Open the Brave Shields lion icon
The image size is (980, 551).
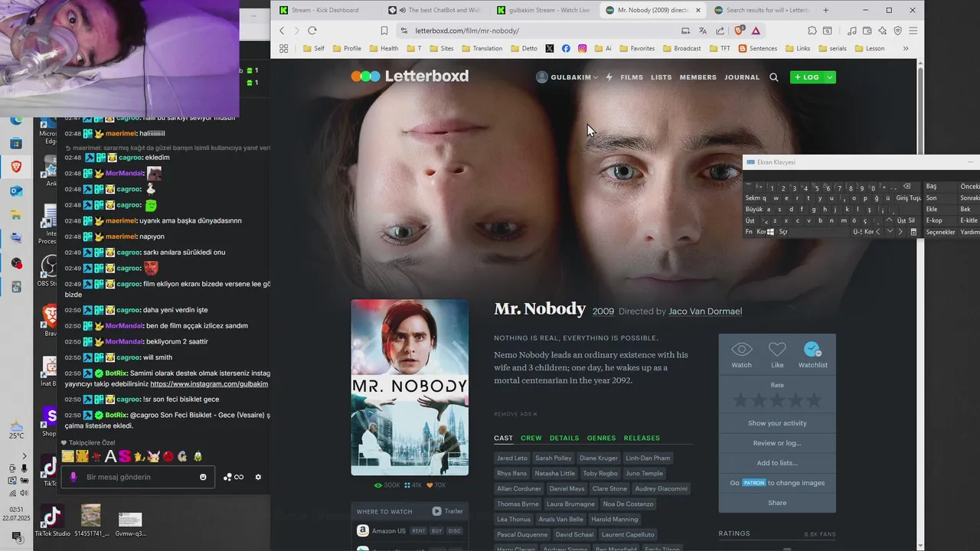coord(739,31)
